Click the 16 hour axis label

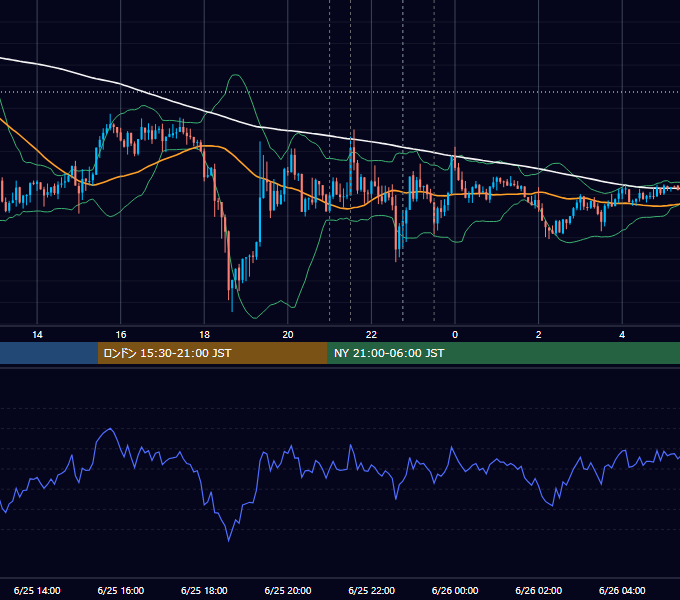[121, 335]
